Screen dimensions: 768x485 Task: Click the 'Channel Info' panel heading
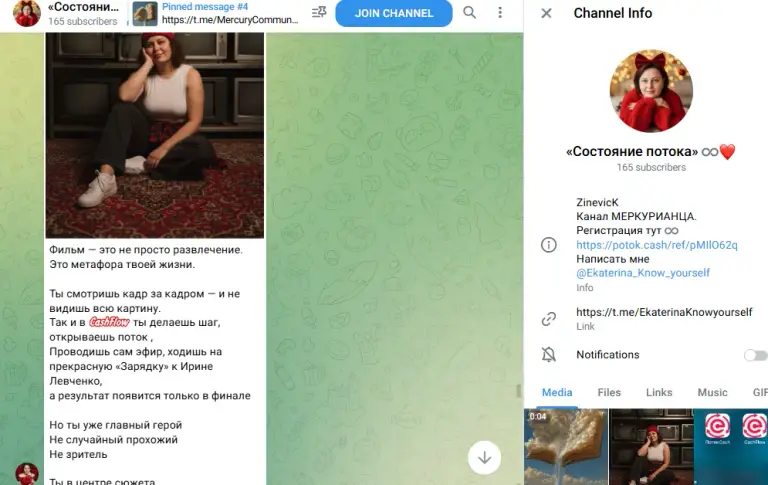click(x=613, y=13)
